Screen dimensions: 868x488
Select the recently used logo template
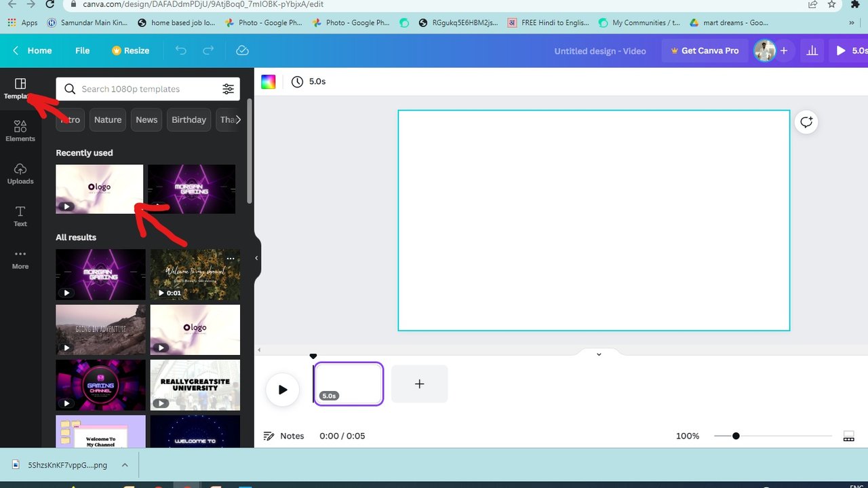pos(100,189)
